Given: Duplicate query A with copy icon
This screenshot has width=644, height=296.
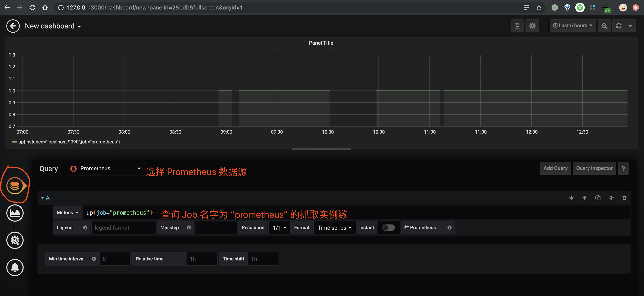Looking at the screenshot, I should point(598,198).
